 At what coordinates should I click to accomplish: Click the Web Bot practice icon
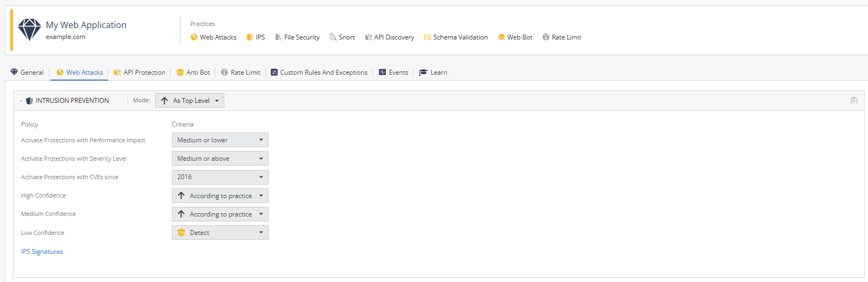502,37
